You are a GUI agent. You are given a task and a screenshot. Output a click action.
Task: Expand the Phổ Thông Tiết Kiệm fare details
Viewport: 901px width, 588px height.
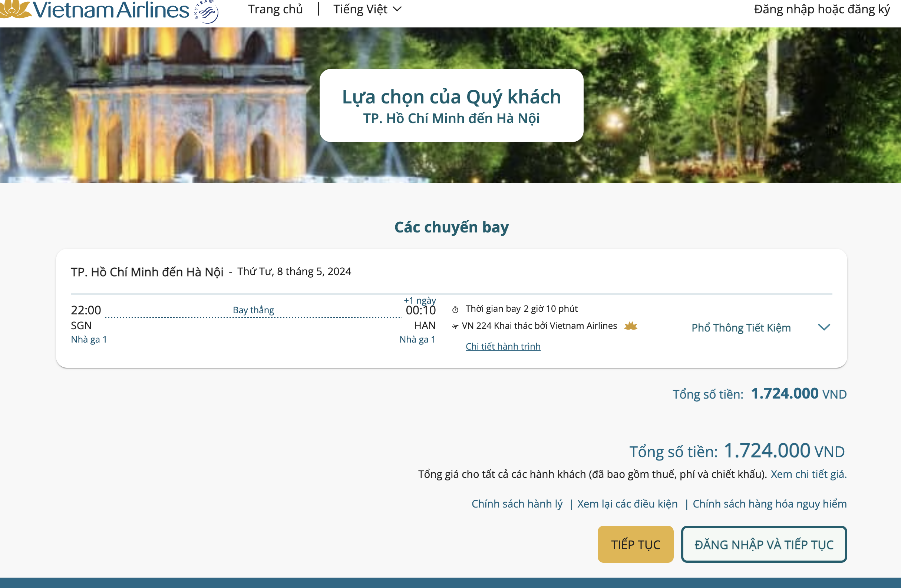coord(824,327)
